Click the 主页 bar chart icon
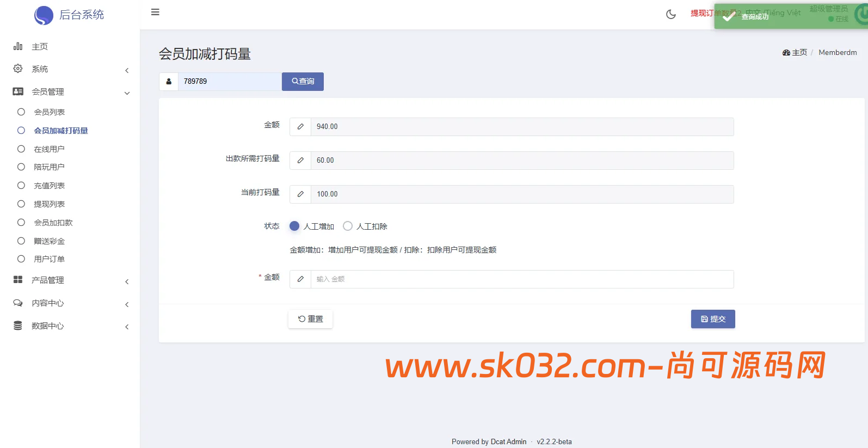The image size is (868, 448). (x=18, y=46)
